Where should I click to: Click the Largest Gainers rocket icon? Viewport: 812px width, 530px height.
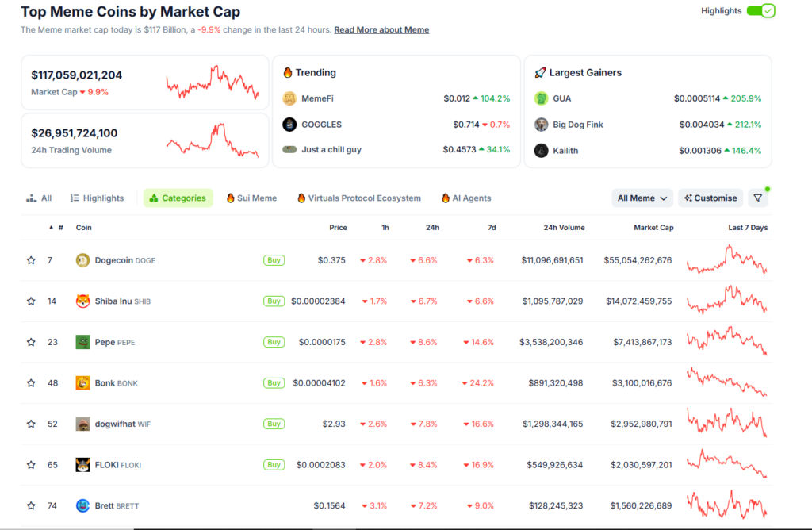pos(540,72)
